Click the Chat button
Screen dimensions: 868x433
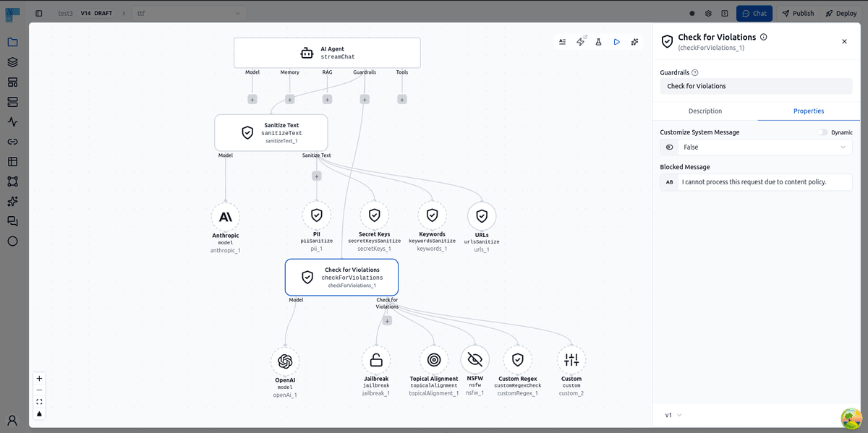point(754,13)
